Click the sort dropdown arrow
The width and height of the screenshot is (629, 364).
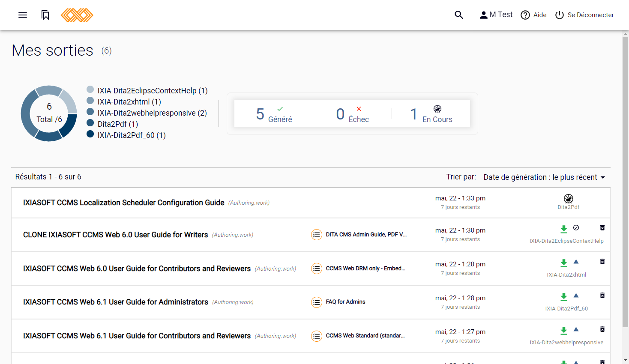tap(603, 177)
